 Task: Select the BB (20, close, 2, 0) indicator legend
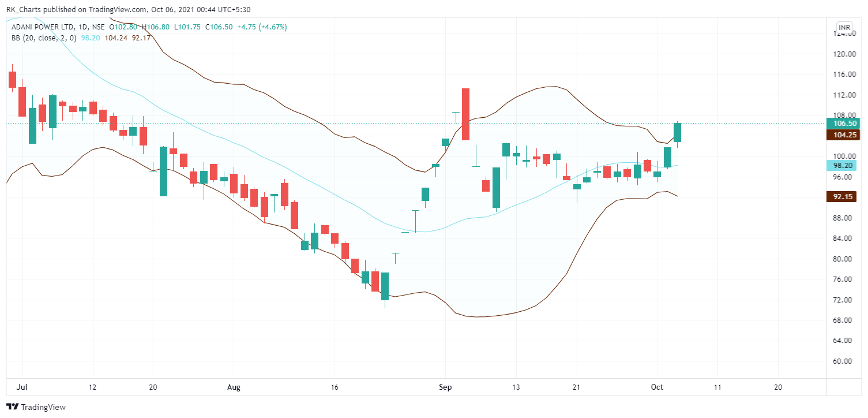[44, 38]
